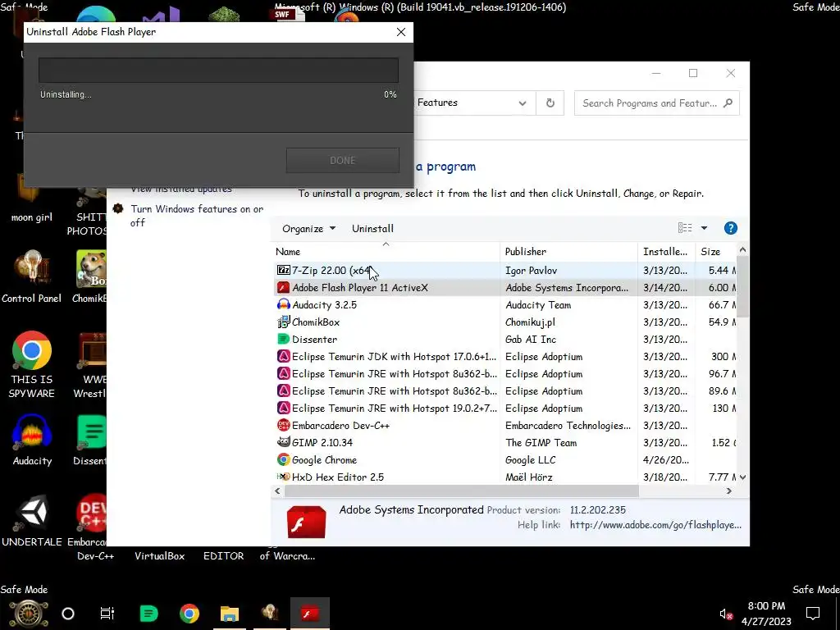Select the HxD Hex Editor 2.5 icon
Screen dimensions: 840x630
click(x=283, y=477)
